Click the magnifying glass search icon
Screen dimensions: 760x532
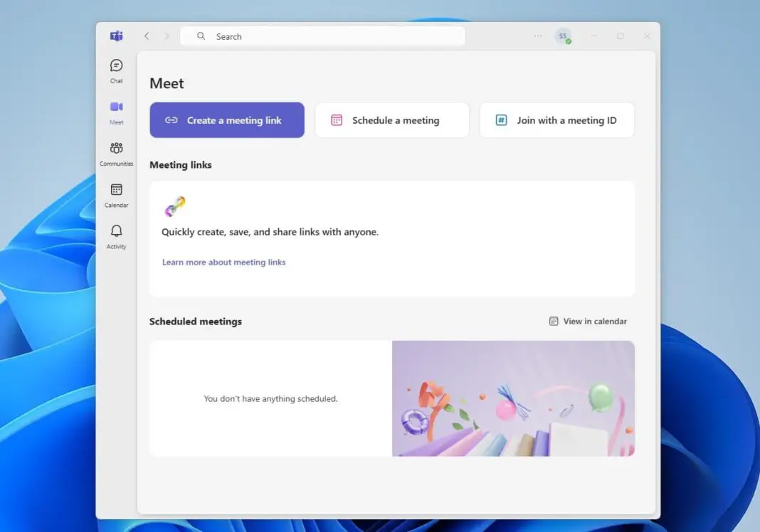201,36
